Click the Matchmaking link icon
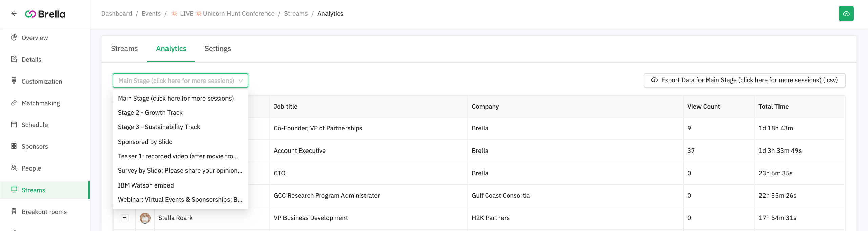 coord(14,103)
